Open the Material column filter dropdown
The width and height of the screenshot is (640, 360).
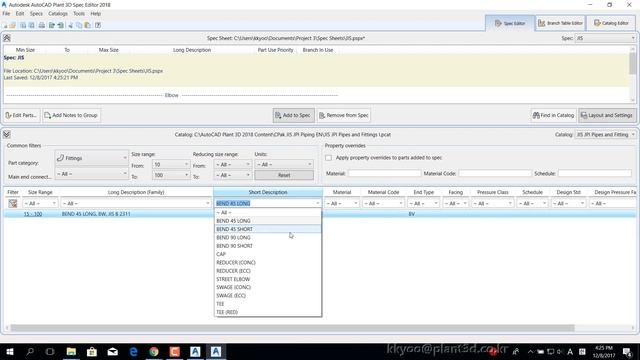tap(342, 203)
